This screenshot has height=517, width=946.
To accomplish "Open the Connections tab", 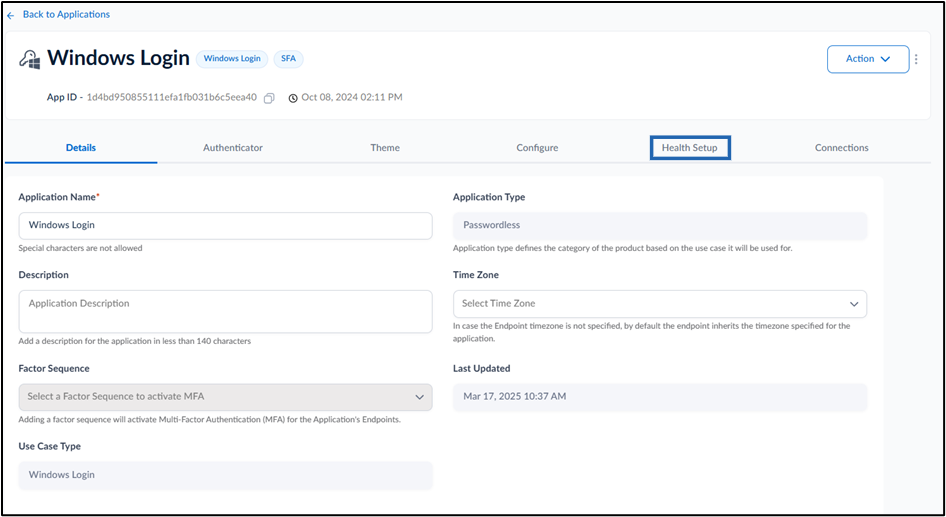I will 842,148.
